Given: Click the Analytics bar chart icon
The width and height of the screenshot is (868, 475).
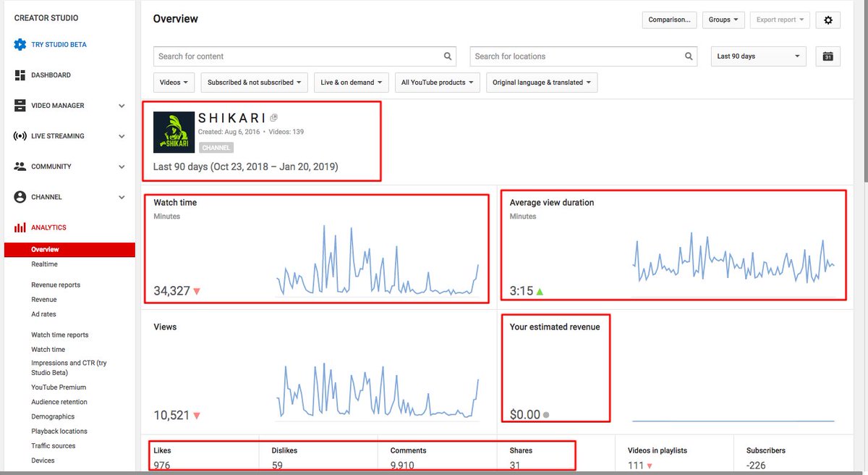Looking at the screenshot, I should click(20, 227).
